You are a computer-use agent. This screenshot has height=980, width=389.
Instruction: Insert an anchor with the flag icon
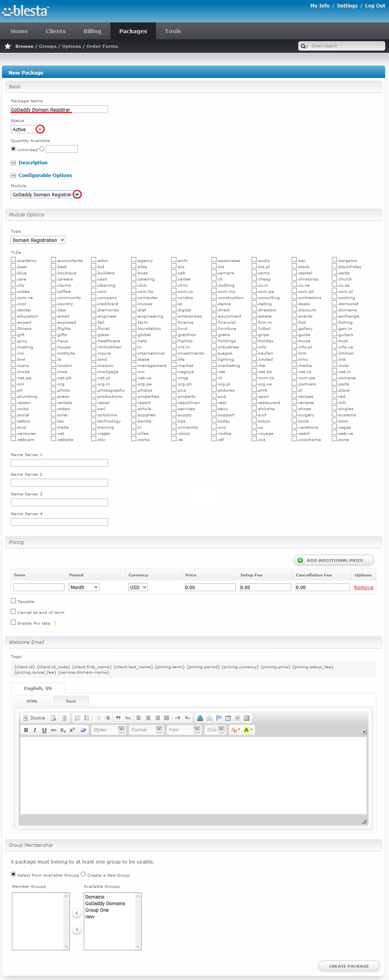219,718
